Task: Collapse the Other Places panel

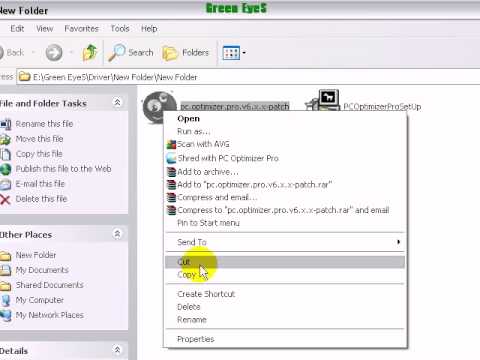Action: coord(117,234)
